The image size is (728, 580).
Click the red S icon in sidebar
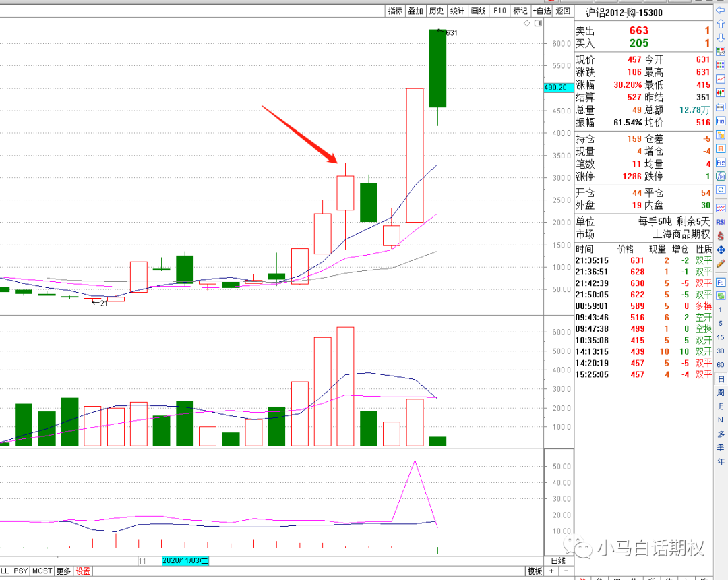pos(721,236)
